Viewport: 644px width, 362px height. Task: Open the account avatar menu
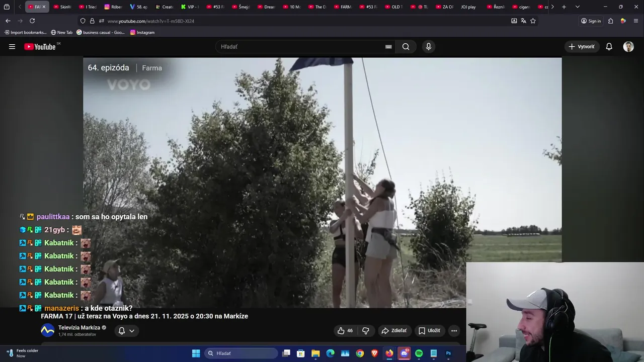[x=628, y=47]
